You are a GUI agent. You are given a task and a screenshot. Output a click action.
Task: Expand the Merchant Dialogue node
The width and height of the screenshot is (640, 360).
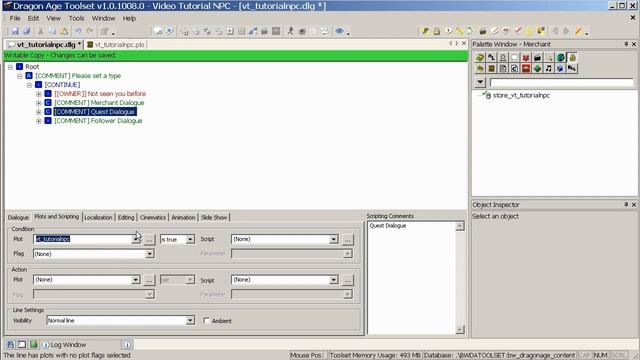39,103
